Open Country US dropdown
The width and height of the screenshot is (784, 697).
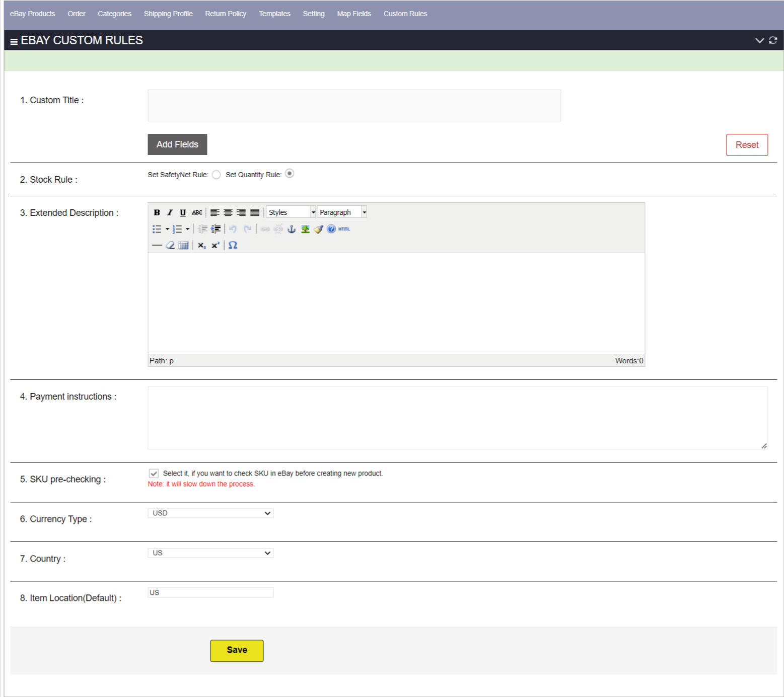point(210,553)
